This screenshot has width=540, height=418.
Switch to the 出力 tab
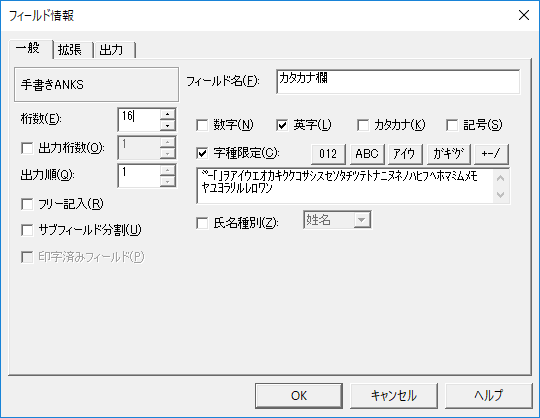click(x=112, y=50)
